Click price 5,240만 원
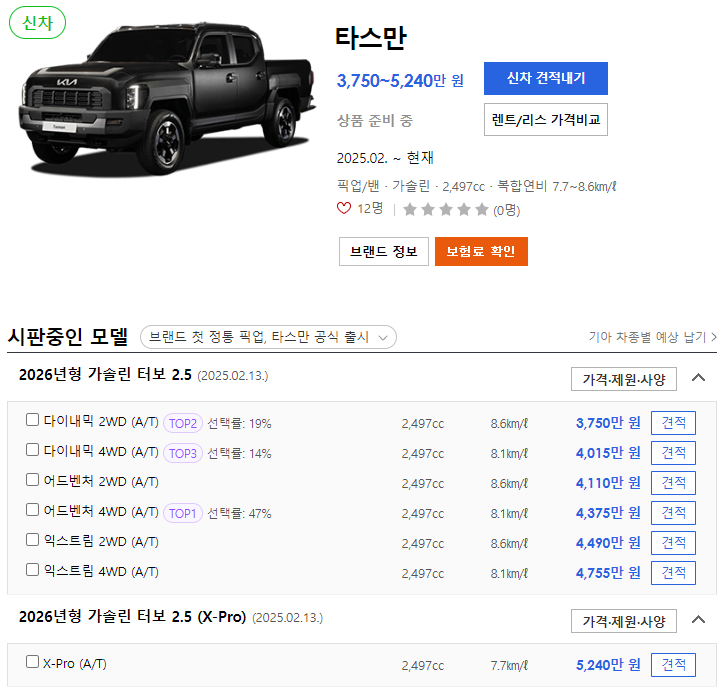Image resolution: width=727 pixels, height=698 pixels. pyautogui.click(x=608, y=665)
